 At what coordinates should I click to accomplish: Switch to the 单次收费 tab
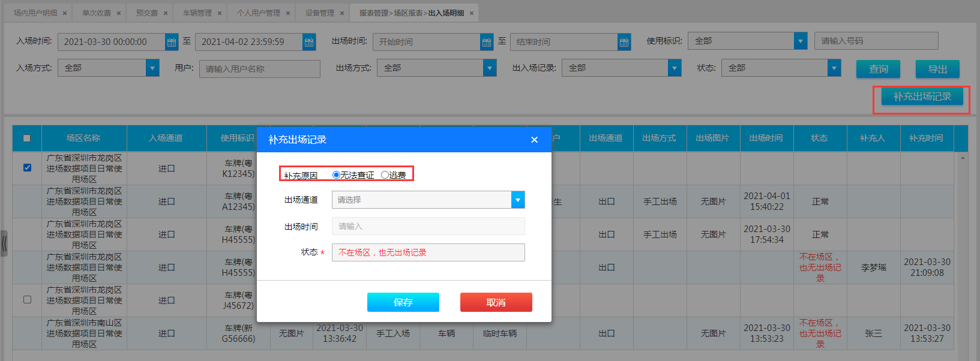(x=96, y=13)
